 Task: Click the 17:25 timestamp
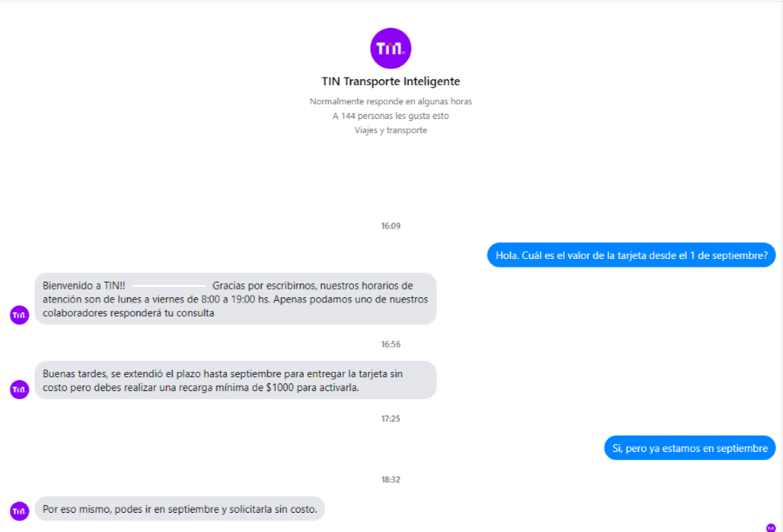pos(391,419)
